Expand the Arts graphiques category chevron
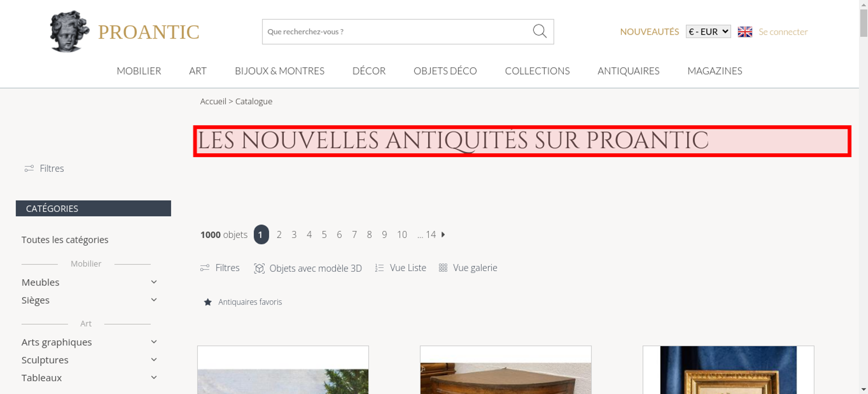Screen dimensions: 868x394 click(x=154, y=342)
